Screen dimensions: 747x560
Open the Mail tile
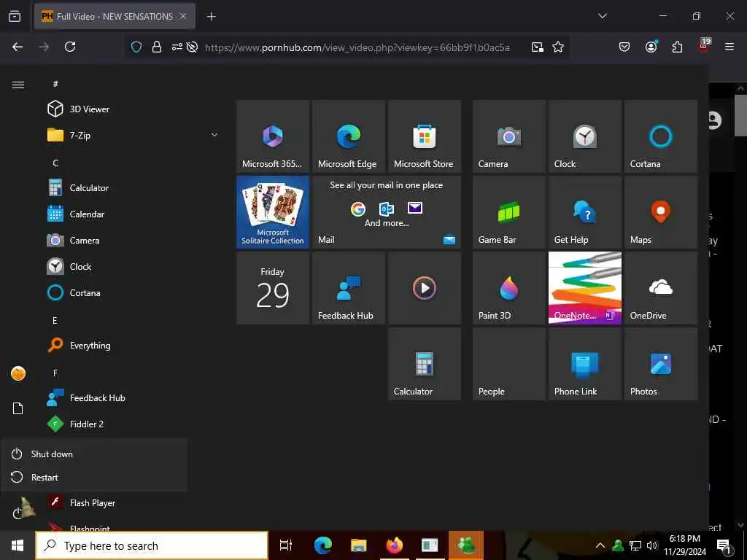pyautogui.click(x=387, y=212)
